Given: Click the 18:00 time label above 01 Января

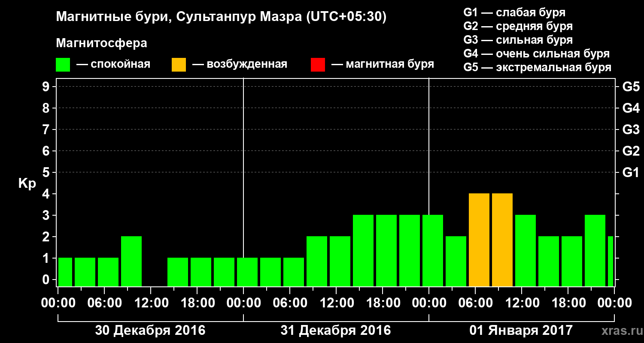Looking at the screenshot, I should pos(568,303).
